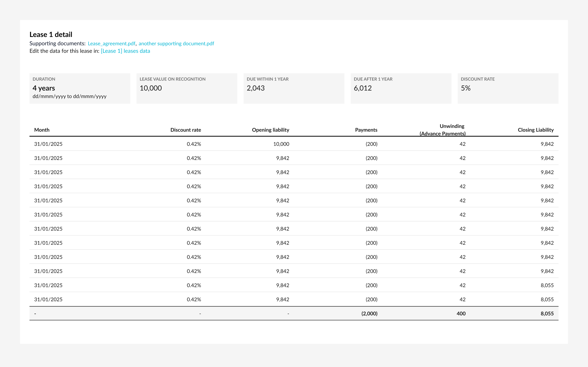Open another supporting document.pdf link
This screenshot has width=588, height=367.
coord(176,43)
